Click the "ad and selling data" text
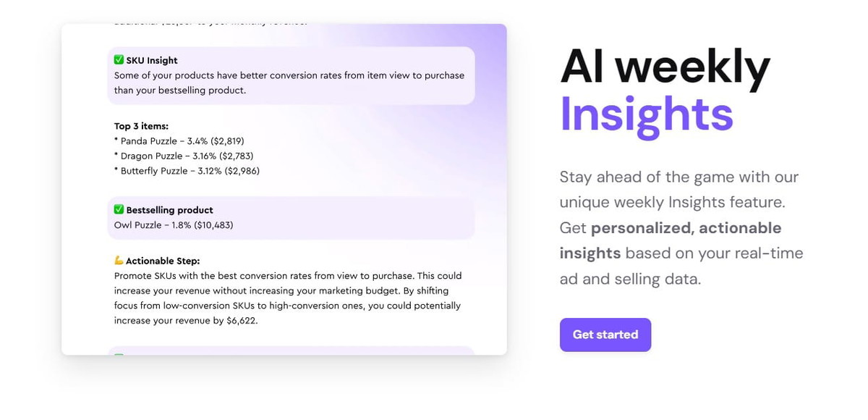 (x=630, y=279)
